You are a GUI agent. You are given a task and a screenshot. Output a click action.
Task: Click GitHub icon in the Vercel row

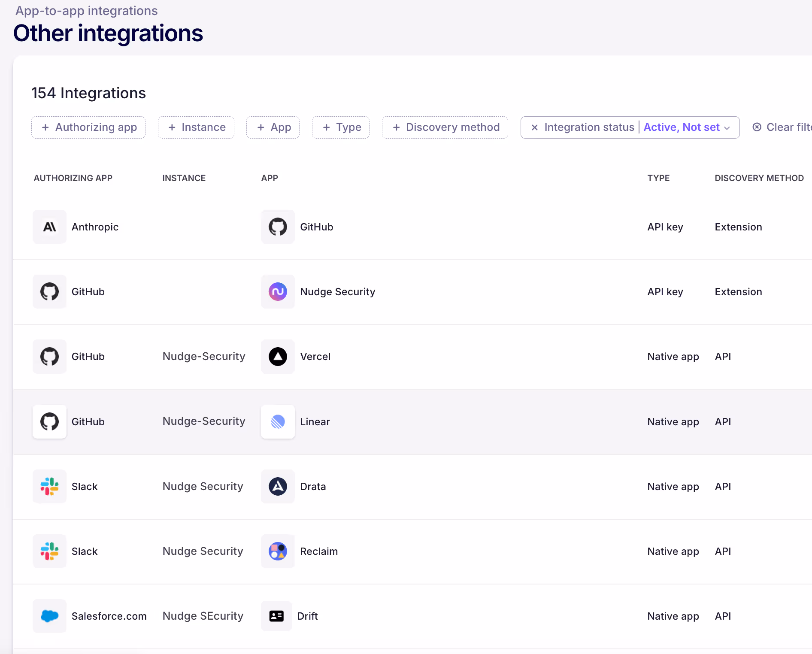(x=50, y=357)
